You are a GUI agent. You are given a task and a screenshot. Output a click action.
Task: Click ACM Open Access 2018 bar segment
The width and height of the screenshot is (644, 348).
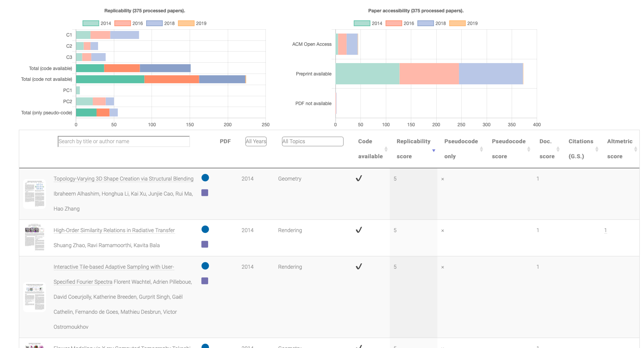tap(352, 44)
